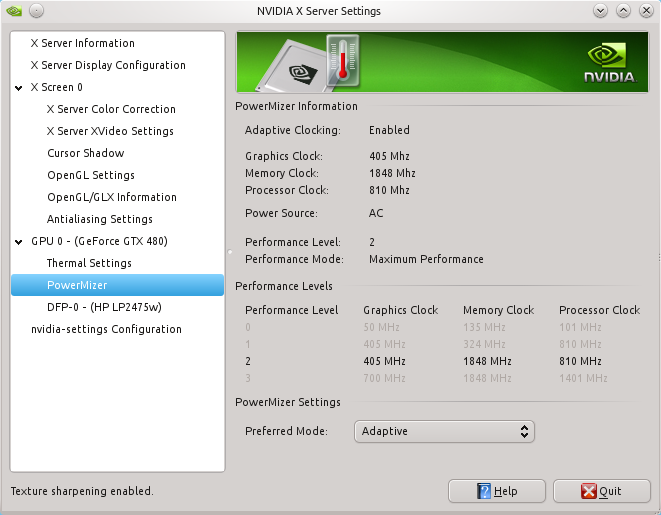The image size is (661, 515).
Task: Collapse the X Screen 0 tree node
Action: (x=19, y=88)
